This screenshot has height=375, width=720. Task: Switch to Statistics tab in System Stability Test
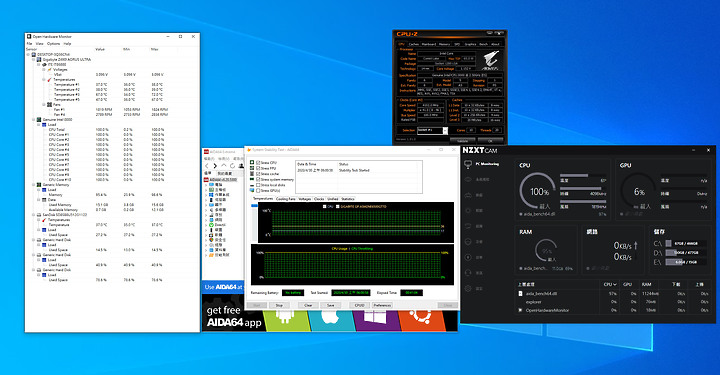coord(348,199)
